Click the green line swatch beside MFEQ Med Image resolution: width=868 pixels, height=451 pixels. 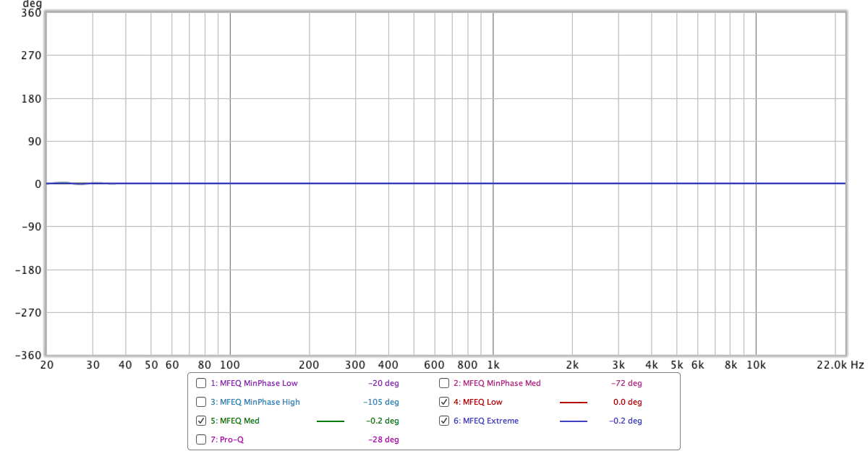click(329, 421)
